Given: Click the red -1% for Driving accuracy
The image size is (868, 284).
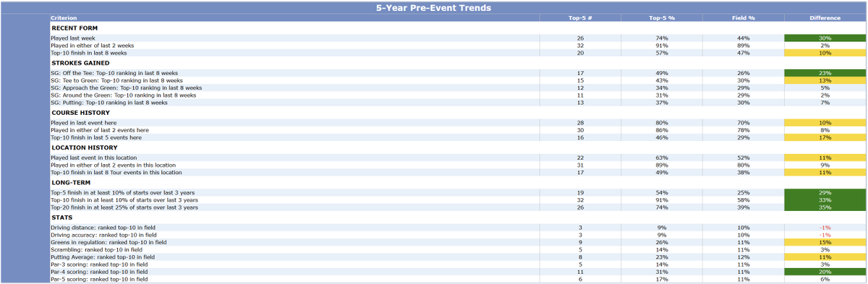Looking at the screenshot, I should click(825, 235).
